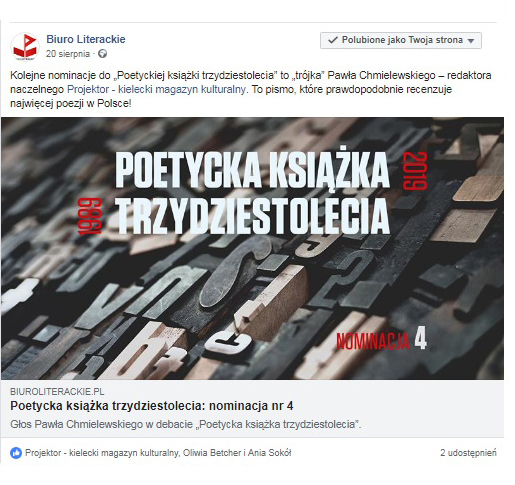The width and height of the screenshot is (515, 485).
Task: Click the 20 sierpnia post date
Action: [68, 54]
